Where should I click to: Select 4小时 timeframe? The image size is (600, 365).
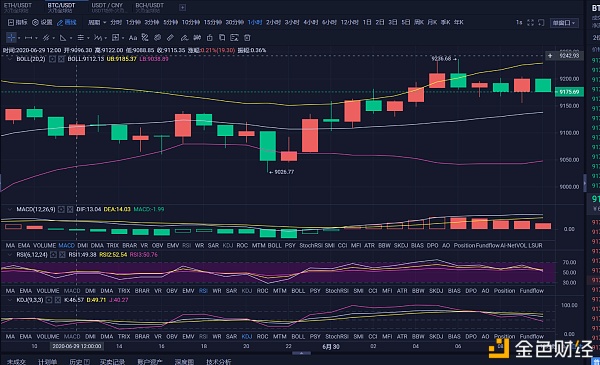coord(311,23)
